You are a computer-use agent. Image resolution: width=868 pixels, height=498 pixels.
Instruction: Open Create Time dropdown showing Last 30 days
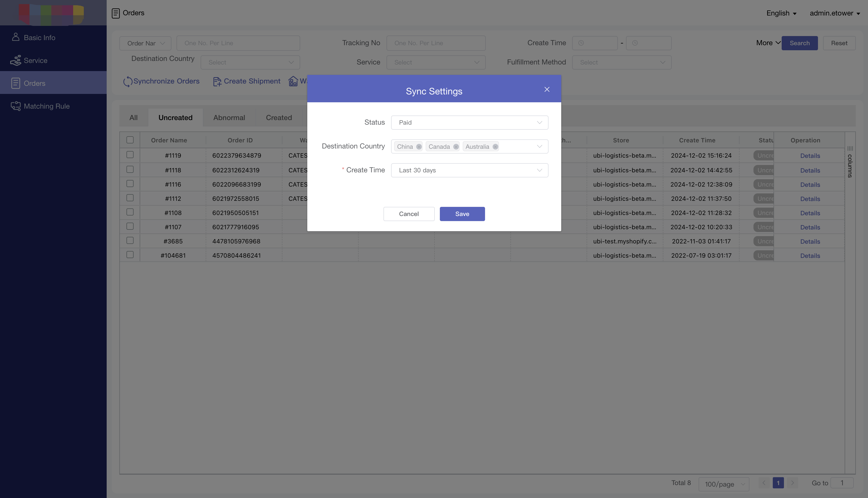point(469,170)
